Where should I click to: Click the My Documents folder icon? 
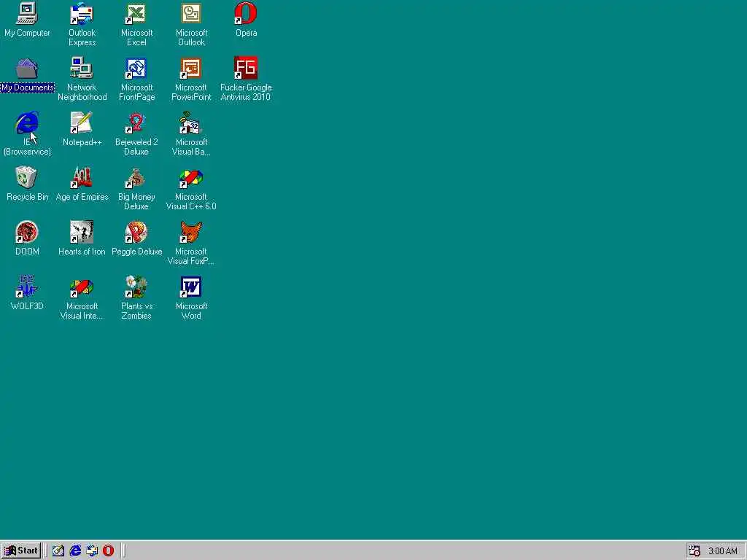27,68
